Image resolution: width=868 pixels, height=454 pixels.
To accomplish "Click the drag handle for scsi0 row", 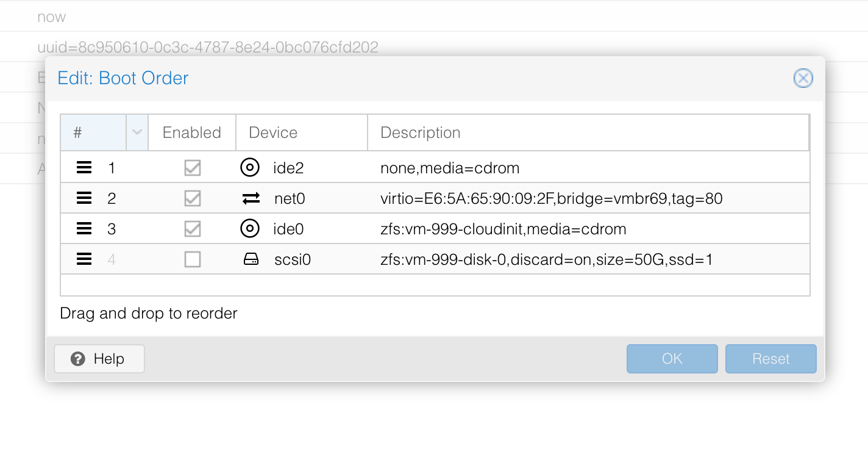I will coord(84,259).
